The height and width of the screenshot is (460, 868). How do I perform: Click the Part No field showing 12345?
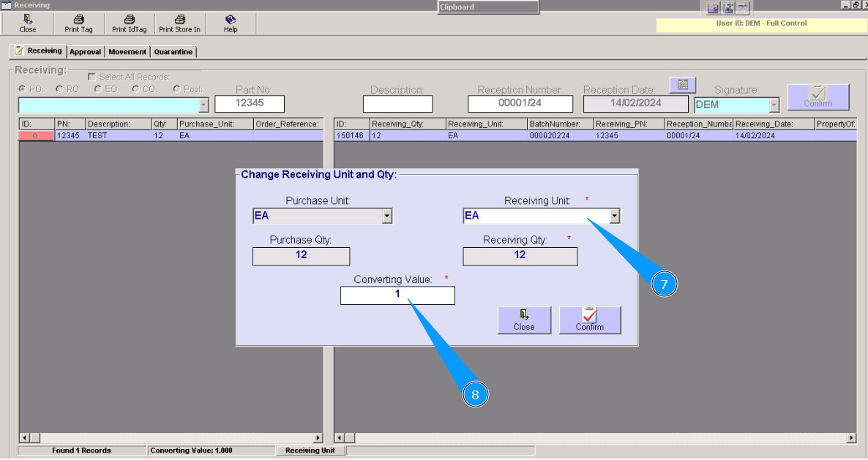pyautogui.click(x=250, y=103)
